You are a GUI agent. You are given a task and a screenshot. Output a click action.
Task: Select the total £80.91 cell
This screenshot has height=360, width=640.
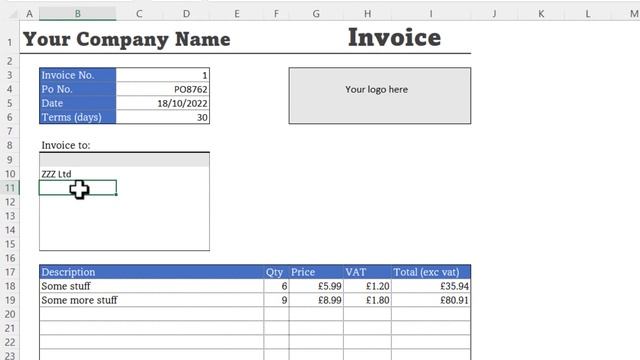[431, 300]
